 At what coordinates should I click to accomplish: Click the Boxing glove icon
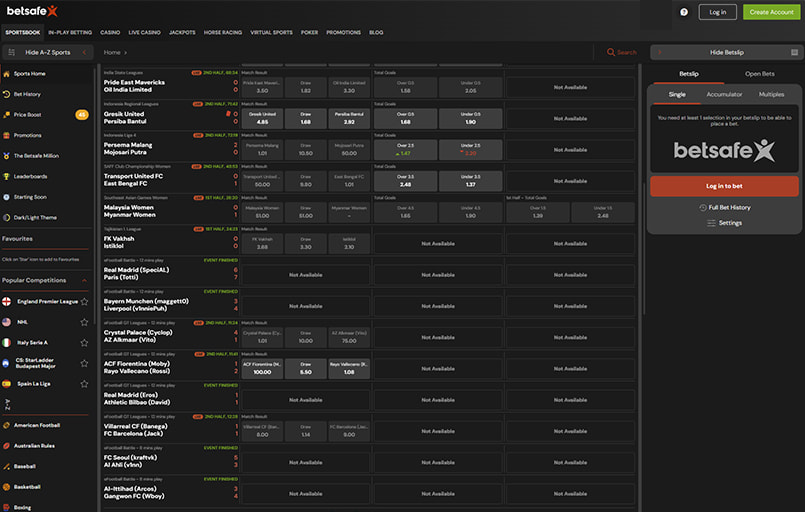coord(6,507)
